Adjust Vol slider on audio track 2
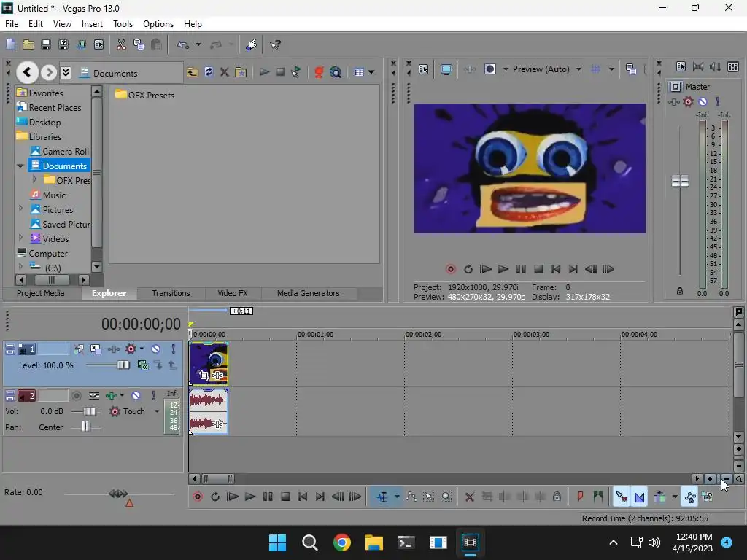Screen dimensions: 747x560 89,411
